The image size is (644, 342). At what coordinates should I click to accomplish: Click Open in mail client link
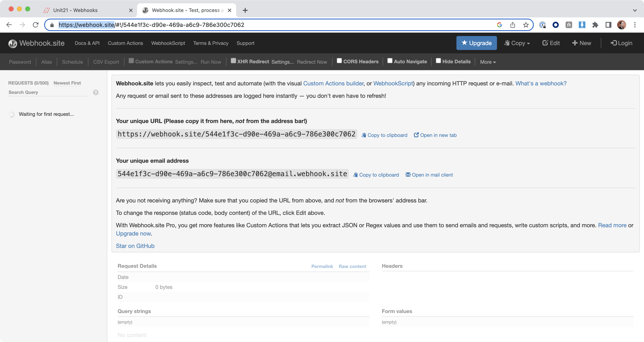point(429,175)
